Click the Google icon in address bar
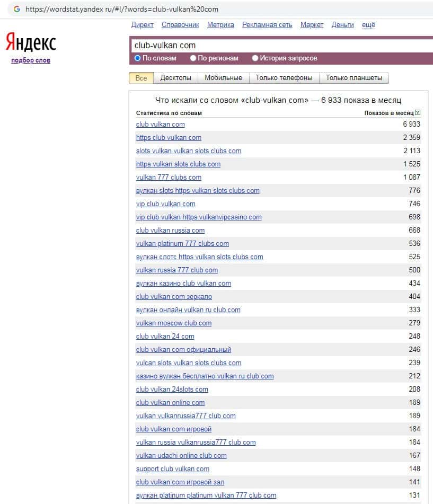This screenshot has height=504, width=433. (17, 9)
